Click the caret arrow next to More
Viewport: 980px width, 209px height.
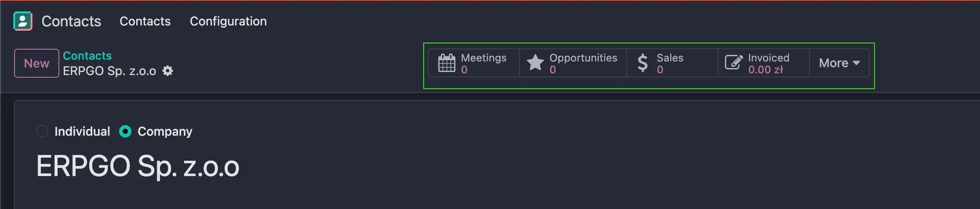click(856, 63)
